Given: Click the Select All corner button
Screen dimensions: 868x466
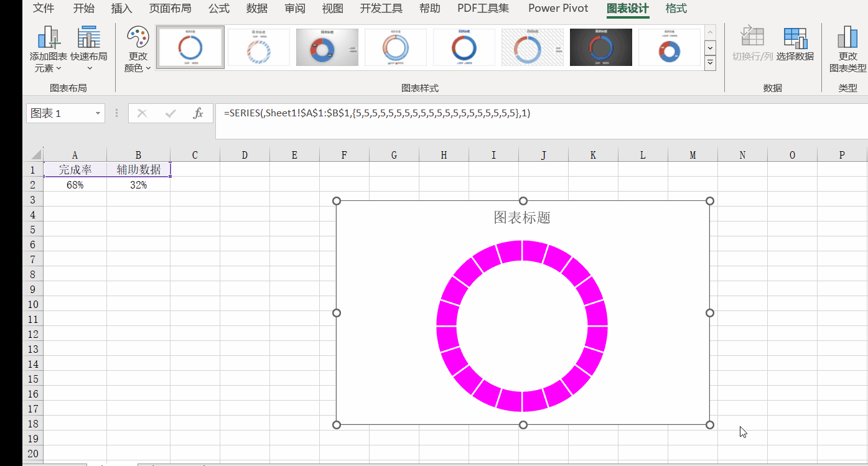Looking at the screenshot, I should [x=34, y=155].
